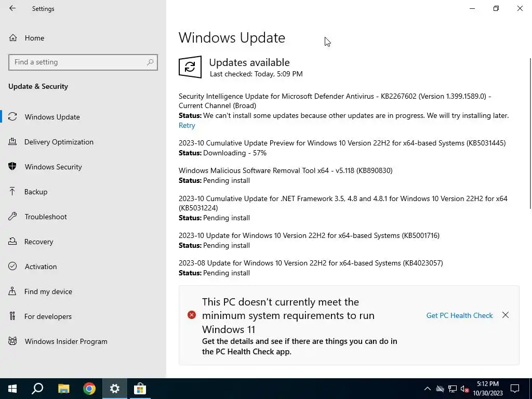This screenshot has width=532, height=399.
Task: Click the Windows Security shield icon
Action: (x=12, y=166)
